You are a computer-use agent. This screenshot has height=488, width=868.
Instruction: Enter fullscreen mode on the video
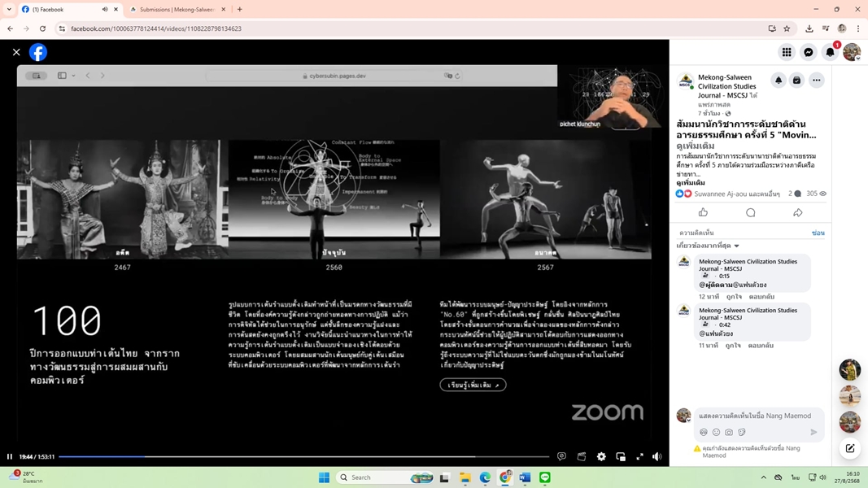click(x=639, y=457)
